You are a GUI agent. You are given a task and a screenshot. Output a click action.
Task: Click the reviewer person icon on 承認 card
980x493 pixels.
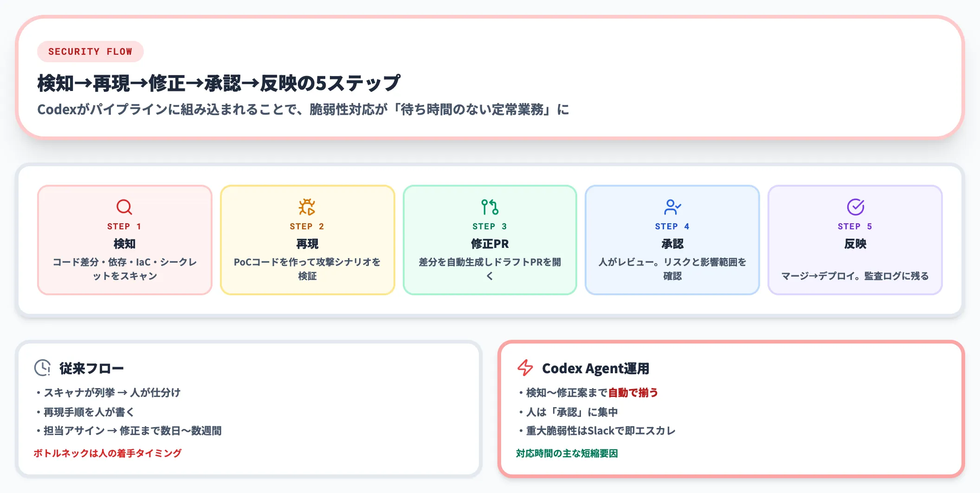tap(672, 207)
